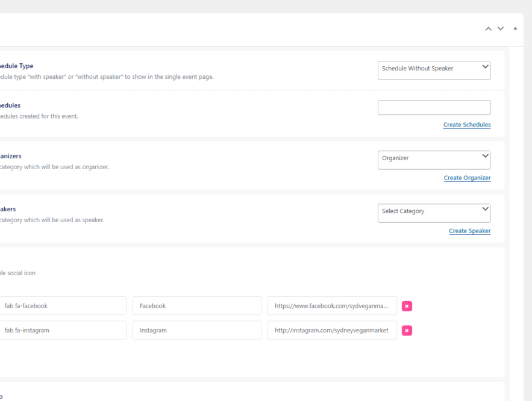The width and height of the screenshot is (532, 401).
Task: Click the empty Schedules input box
Action: click(434, 107)
